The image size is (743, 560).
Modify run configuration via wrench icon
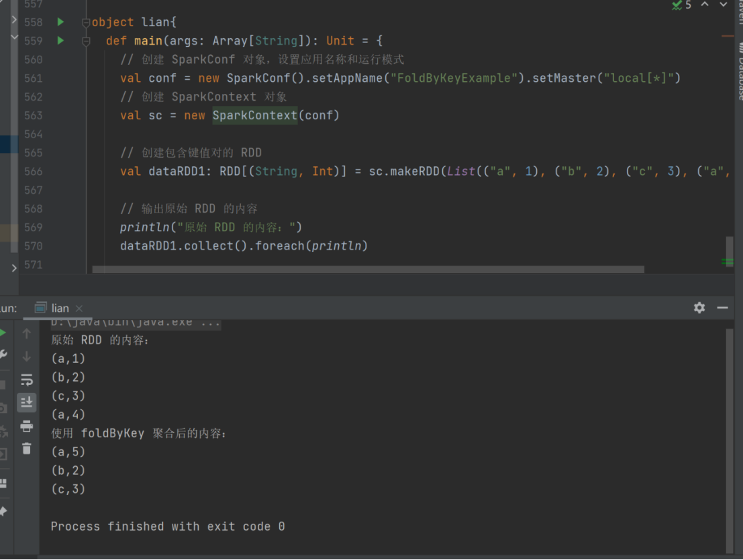tap(3, 355)
